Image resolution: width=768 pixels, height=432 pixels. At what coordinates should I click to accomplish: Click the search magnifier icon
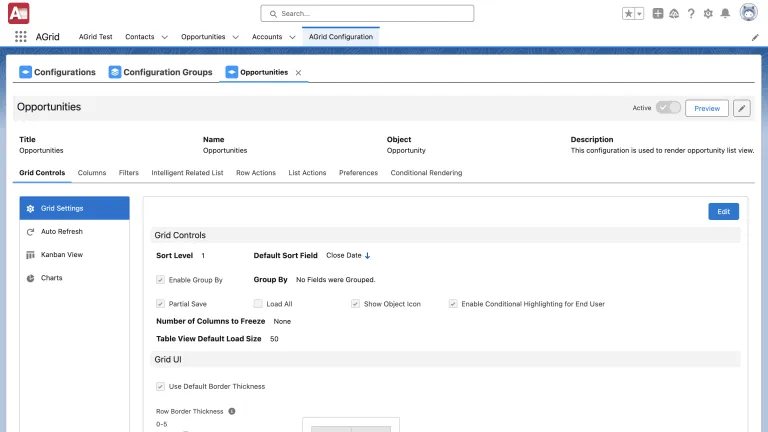(273, 14)
